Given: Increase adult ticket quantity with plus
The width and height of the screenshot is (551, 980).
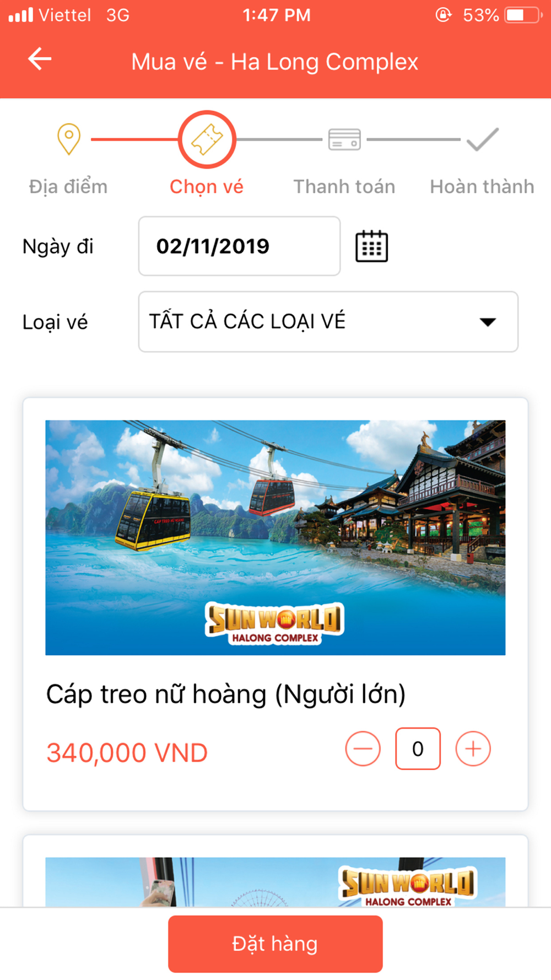Looking at the screenshot, I should pyautogui.click(x=473, y=749).
